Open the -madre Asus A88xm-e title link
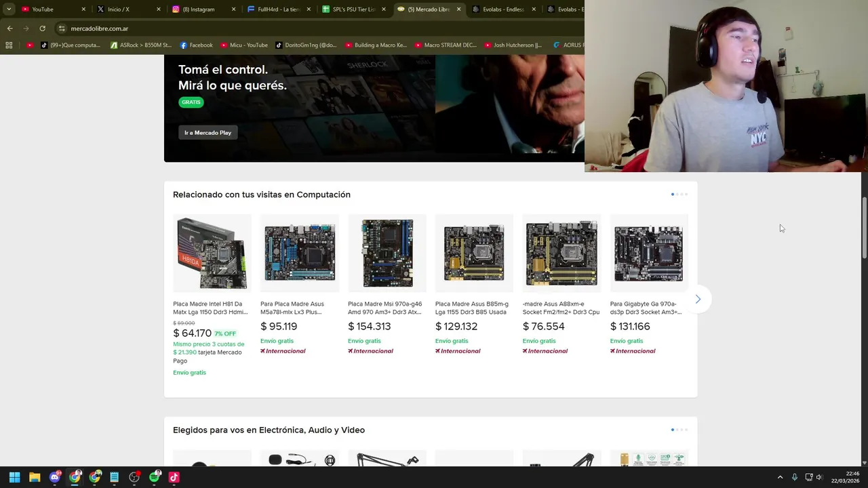Image resolution: width=868 pixels, height=488 pixels. (561, 308)
